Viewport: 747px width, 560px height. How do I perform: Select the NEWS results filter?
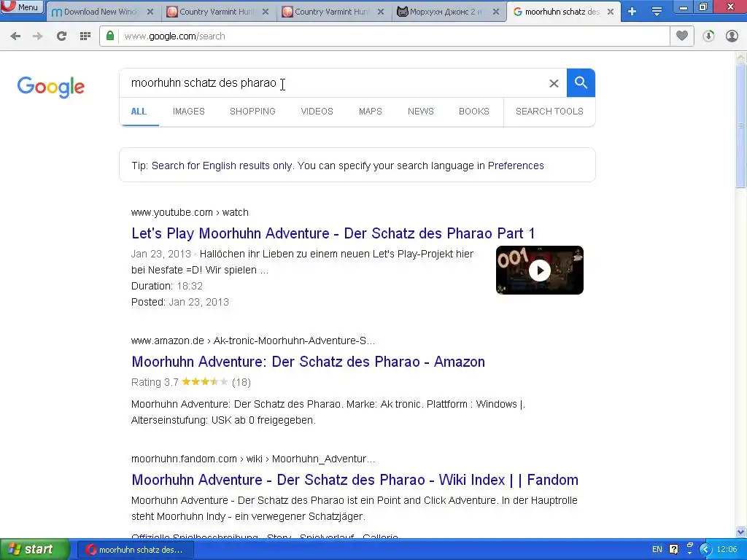pos(421,112)
